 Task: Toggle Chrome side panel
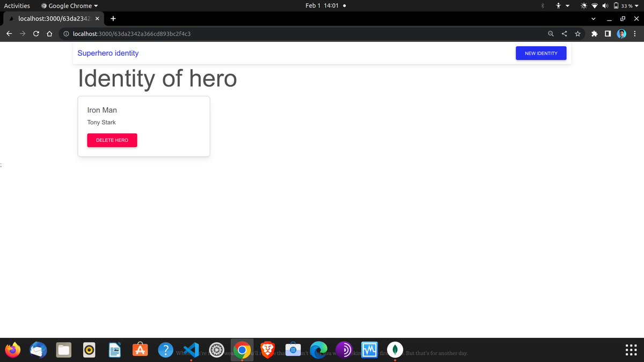pyautogui.click(x=608, y=34)
